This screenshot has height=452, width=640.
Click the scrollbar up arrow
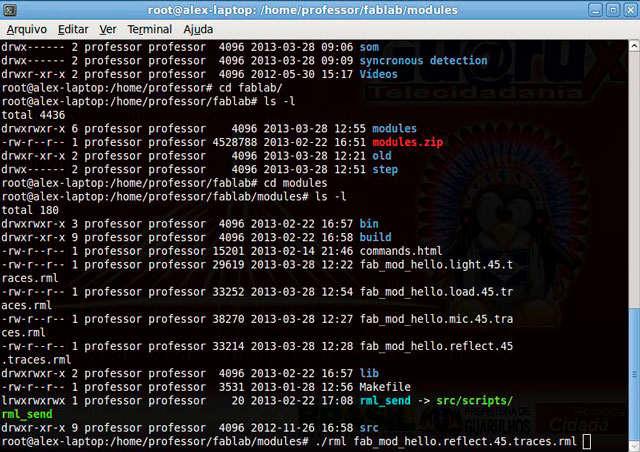point(634,45)
